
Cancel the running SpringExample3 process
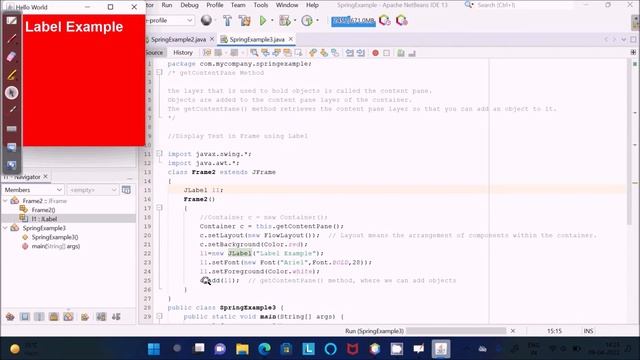[x=513, y=331]
